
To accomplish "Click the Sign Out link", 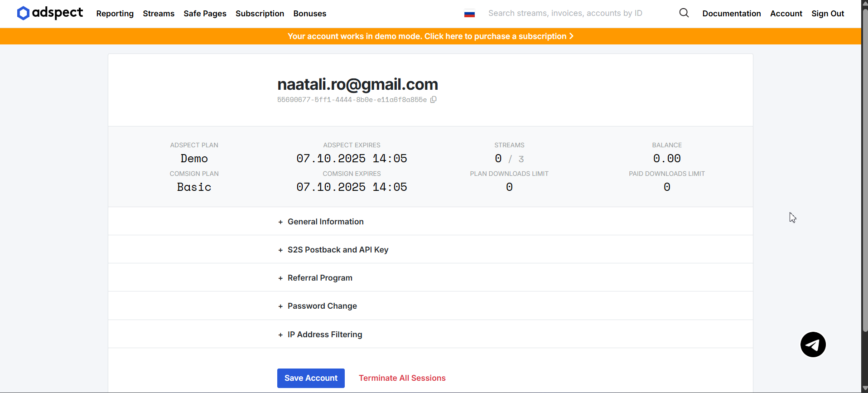I will pos(827,14).
